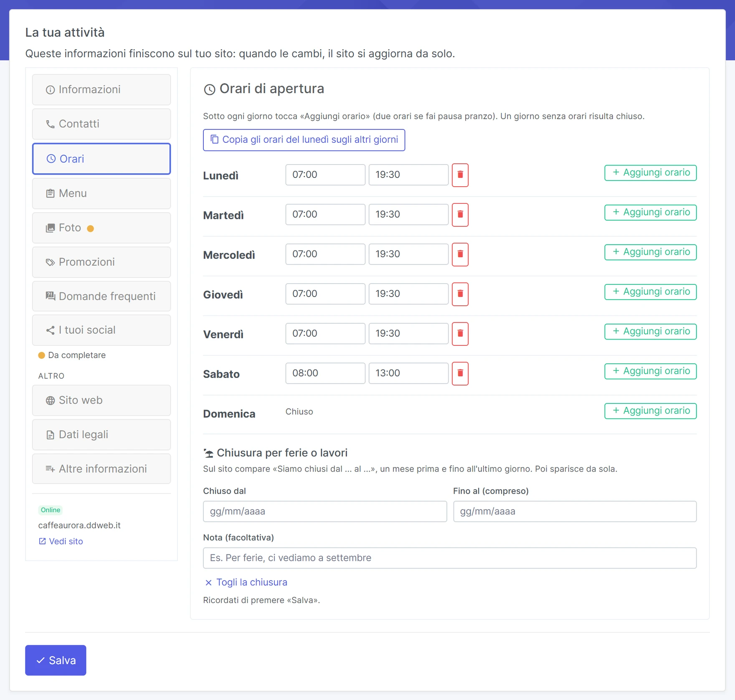Add a time slot for Martedì

(650, 213)
